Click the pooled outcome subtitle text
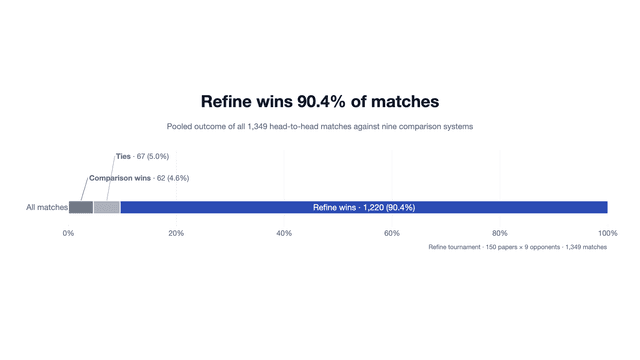640x360 pixels. (x=320, y=127)
